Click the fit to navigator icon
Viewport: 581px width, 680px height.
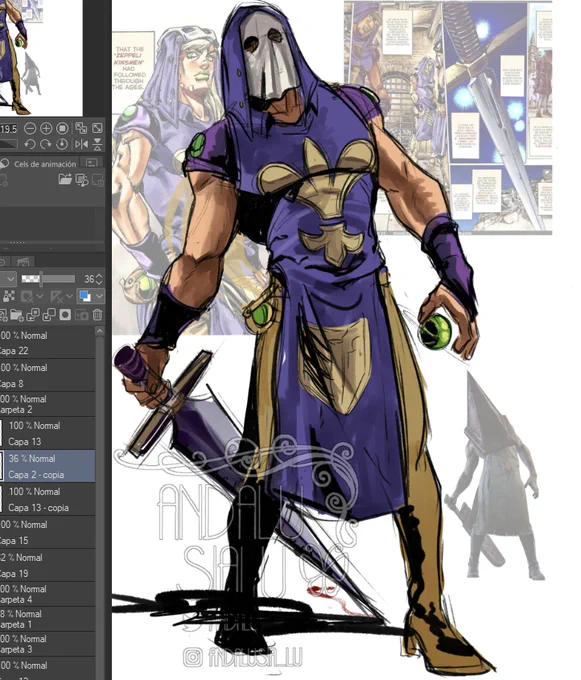81,128
